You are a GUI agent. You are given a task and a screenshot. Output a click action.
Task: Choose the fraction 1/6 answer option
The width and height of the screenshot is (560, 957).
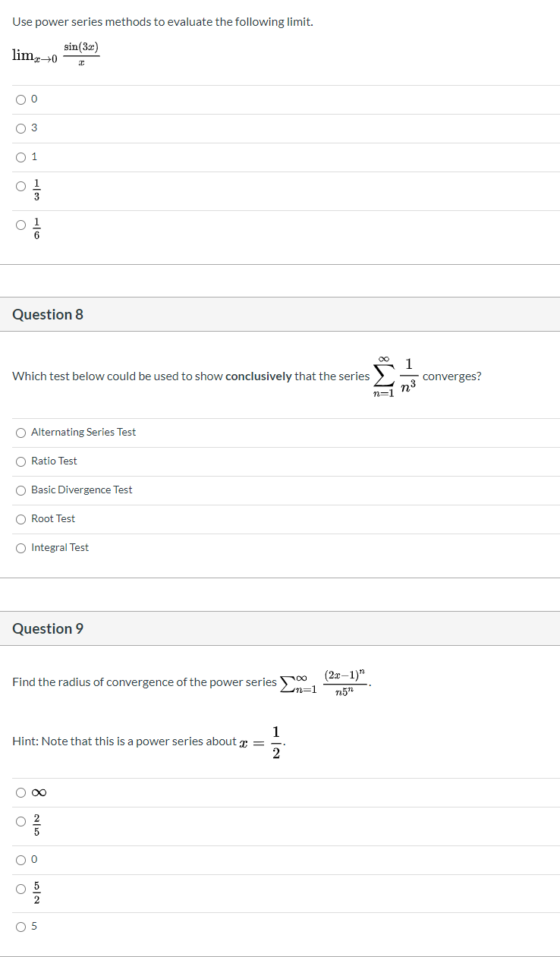pos(20,227)
